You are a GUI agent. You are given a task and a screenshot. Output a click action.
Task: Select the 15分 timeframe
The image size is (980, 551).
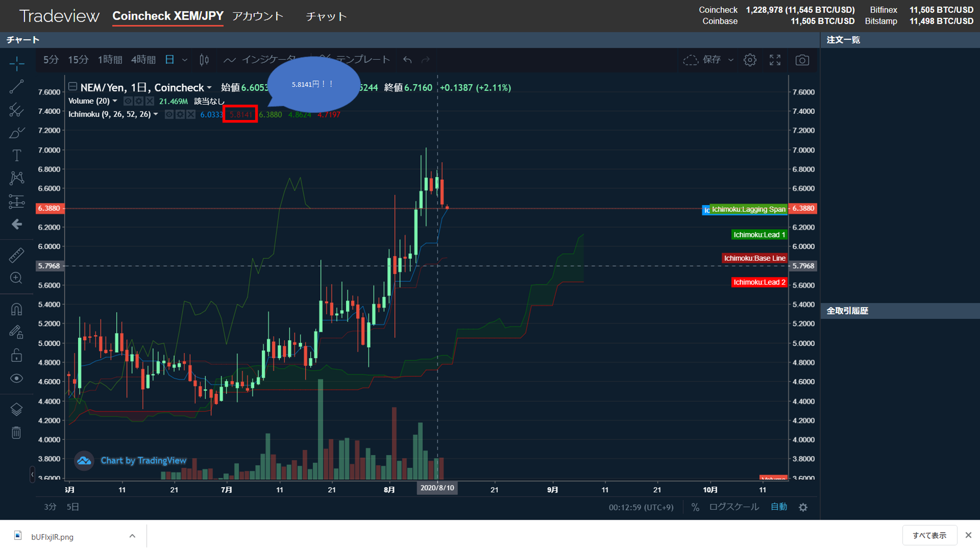[78, 60]
